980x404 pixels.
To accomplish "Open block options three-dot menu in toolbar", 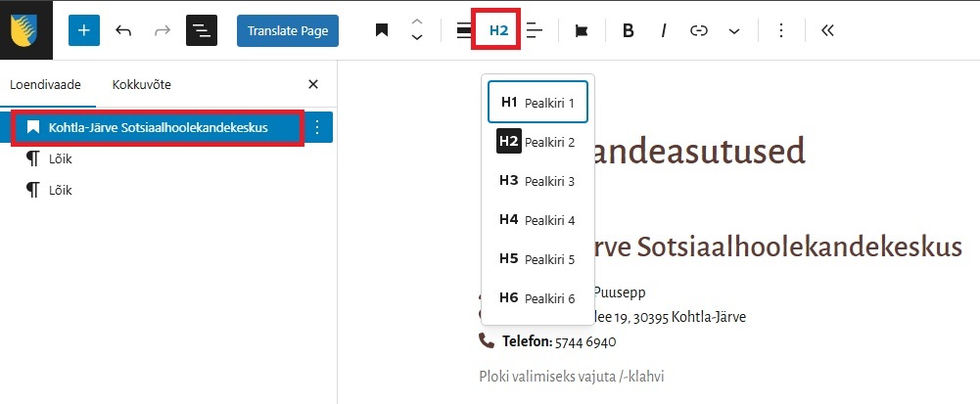I will click(x=780, y=30).
